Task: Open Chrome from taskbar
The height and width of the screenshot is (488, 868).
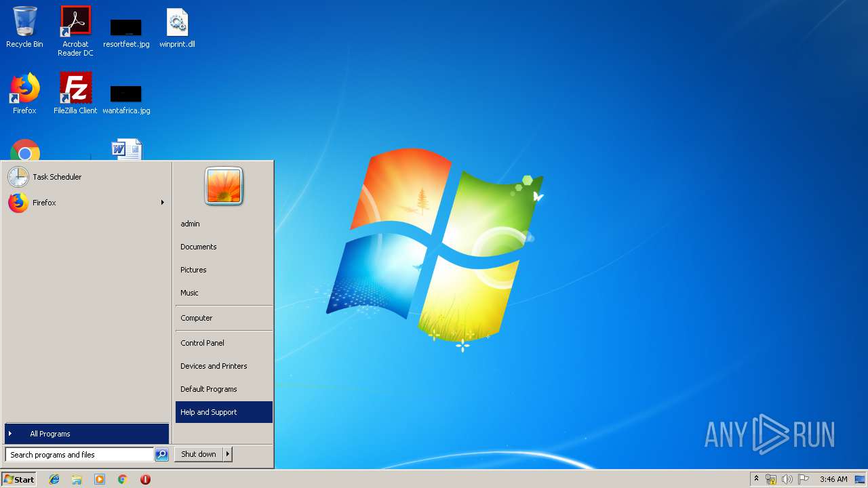Action: [x=122, y=479]
